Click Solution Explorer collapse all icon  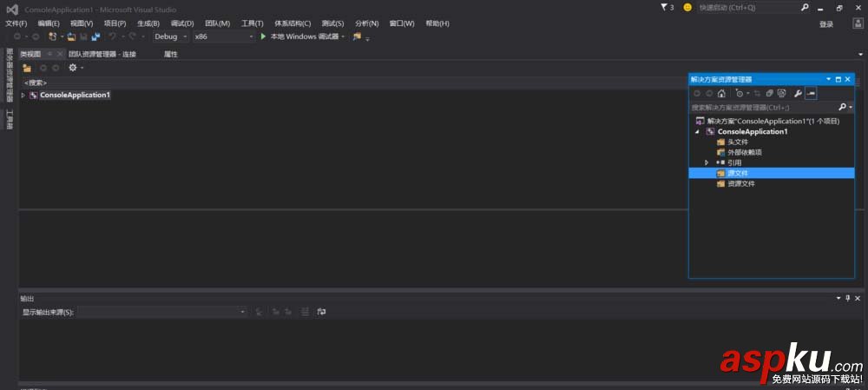click(769, 94)
